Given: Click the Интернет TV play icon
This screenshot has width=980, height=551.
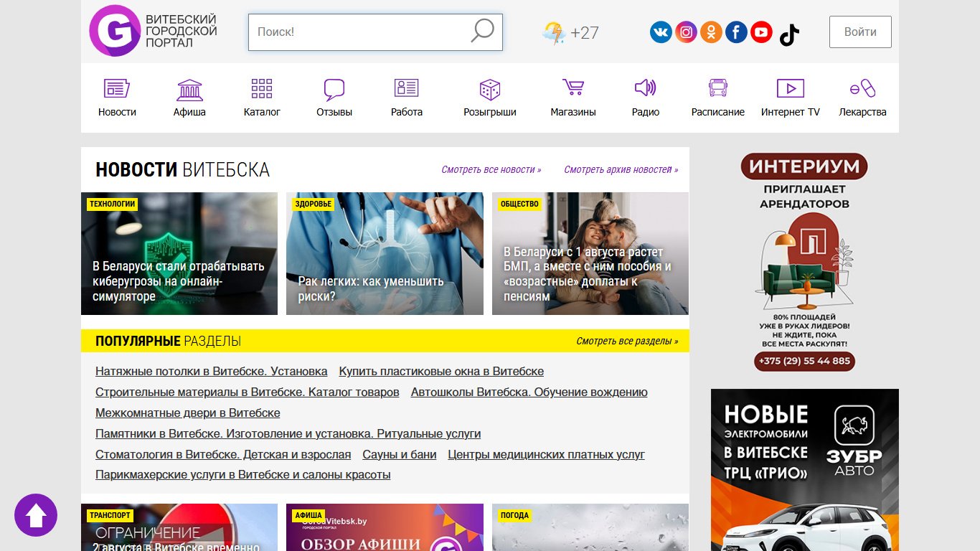Looking at the screenshot, I should 791,88.
